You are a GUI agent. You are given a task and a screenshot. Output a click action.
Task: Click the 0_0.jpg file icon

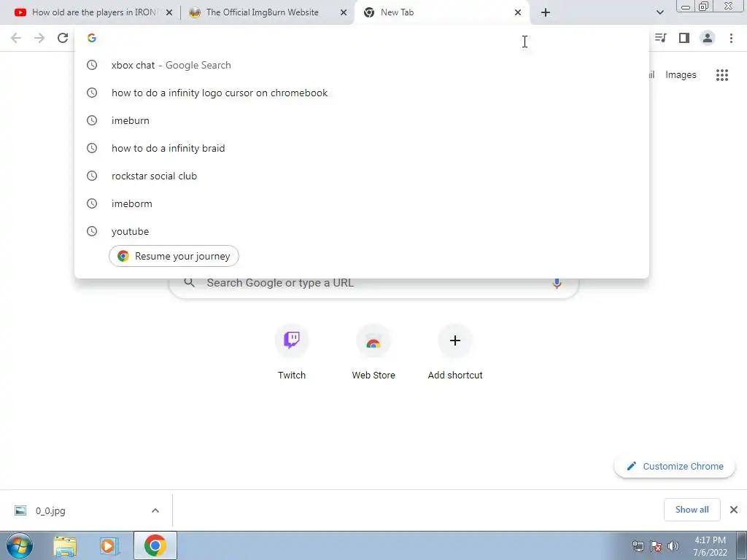[20, 510]
